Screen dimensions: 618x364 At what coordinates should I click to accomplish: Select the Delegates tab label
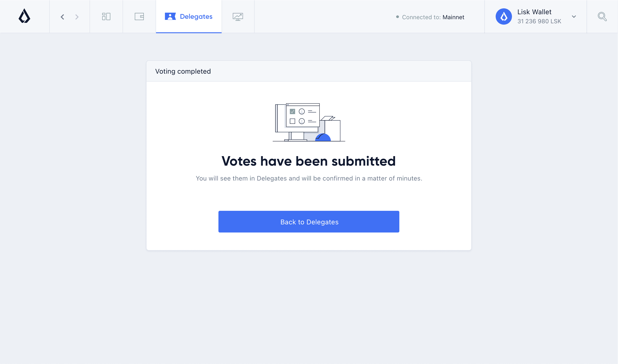coord(196,16)
